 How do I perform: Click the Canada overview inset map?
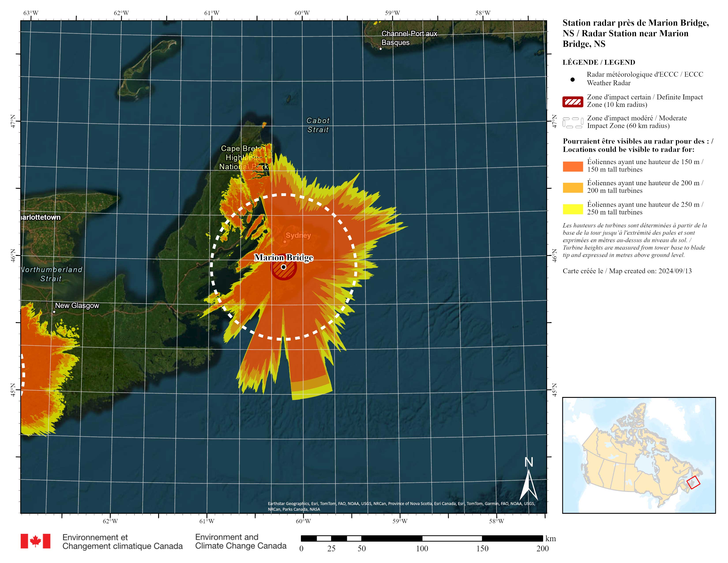(639, 455)
